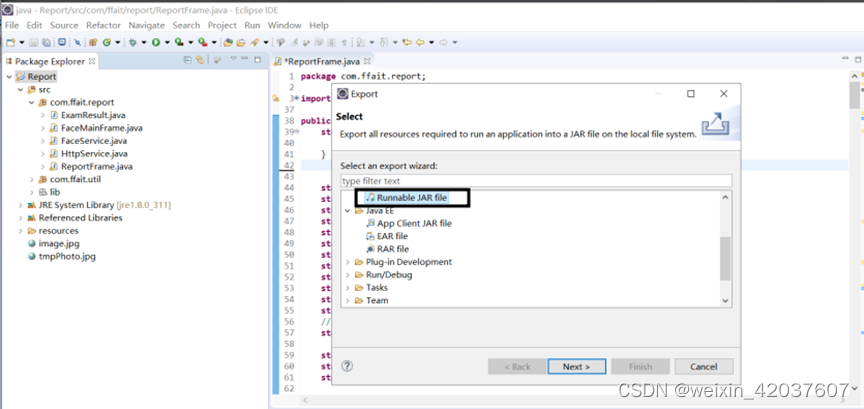Image resolution: width=864 pixels, height=409 pixels.
Task: Click the Back navigation yellow arrow
Action: (x=420, y=42)
